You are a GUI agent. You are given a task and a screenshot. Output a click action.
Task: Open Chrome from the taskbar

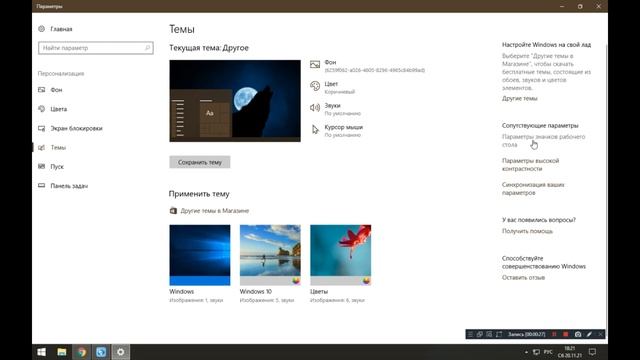82,352
